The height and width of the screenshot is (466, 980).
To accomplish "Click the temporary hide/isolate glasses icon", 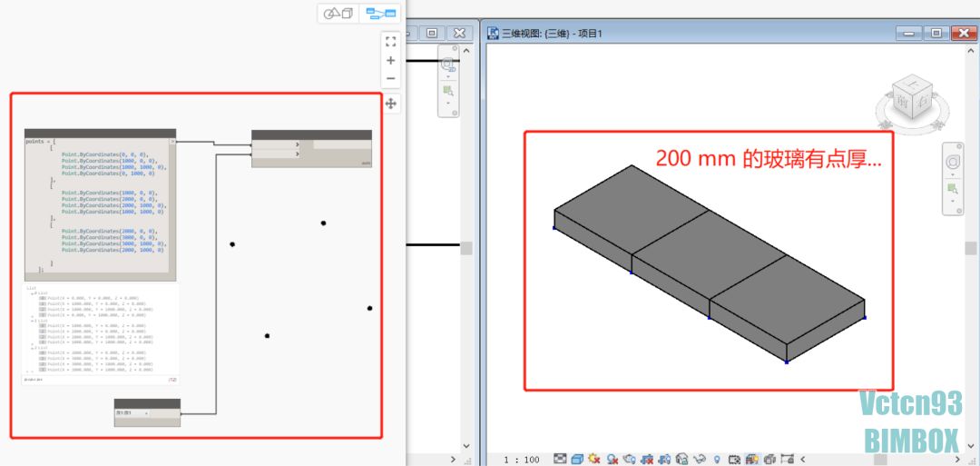I will pyautogui.click(x=699, y=459).
